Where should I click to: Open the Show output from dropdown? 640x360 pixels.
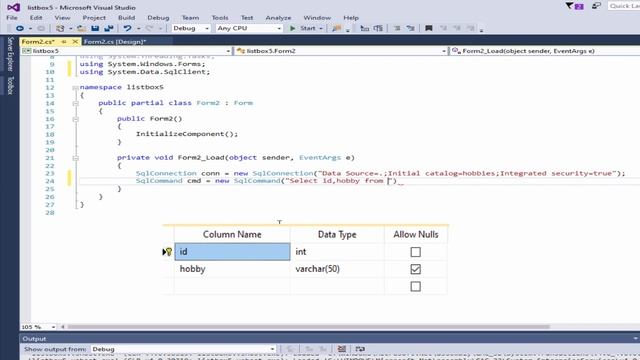pos(182,349)
